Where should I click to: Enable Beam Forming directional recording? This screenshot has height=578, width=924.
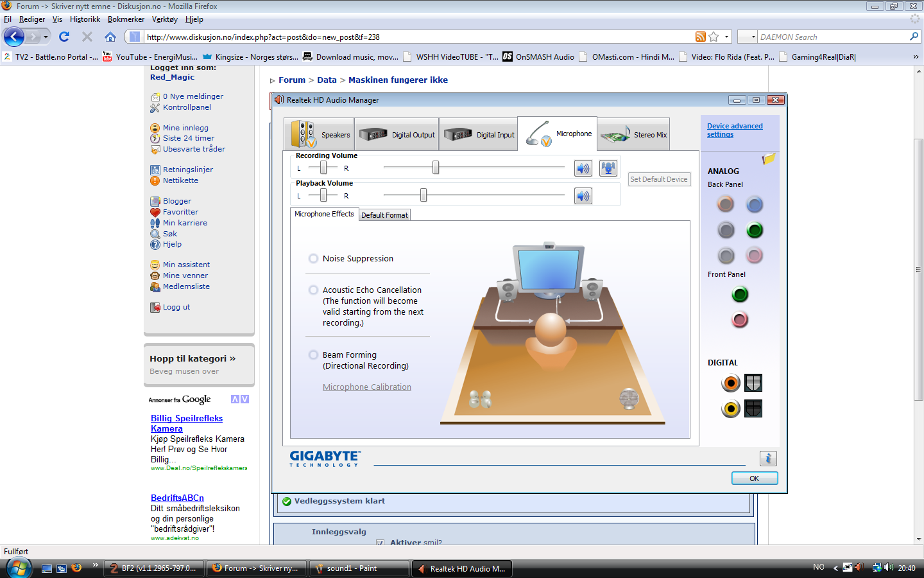313,355
